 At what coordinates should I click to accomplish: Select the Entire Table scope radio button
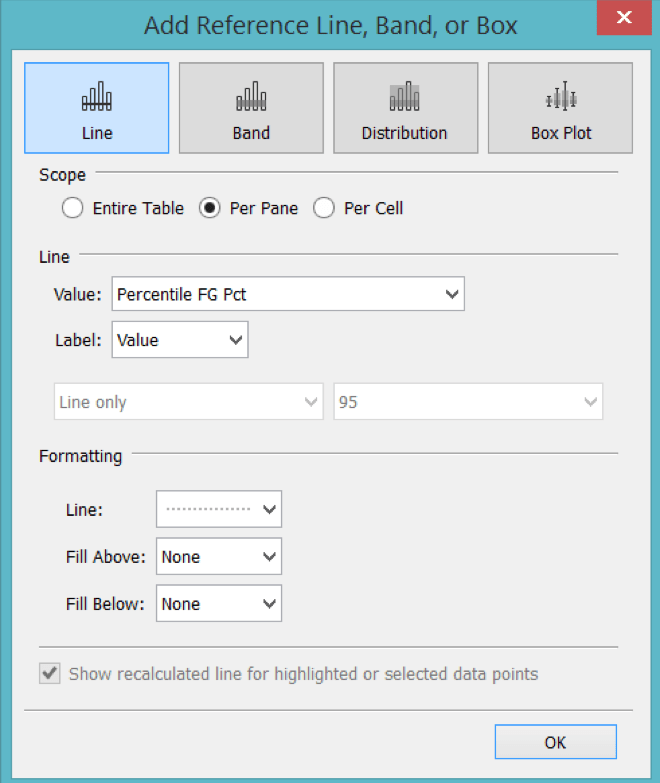click(72, 209)
